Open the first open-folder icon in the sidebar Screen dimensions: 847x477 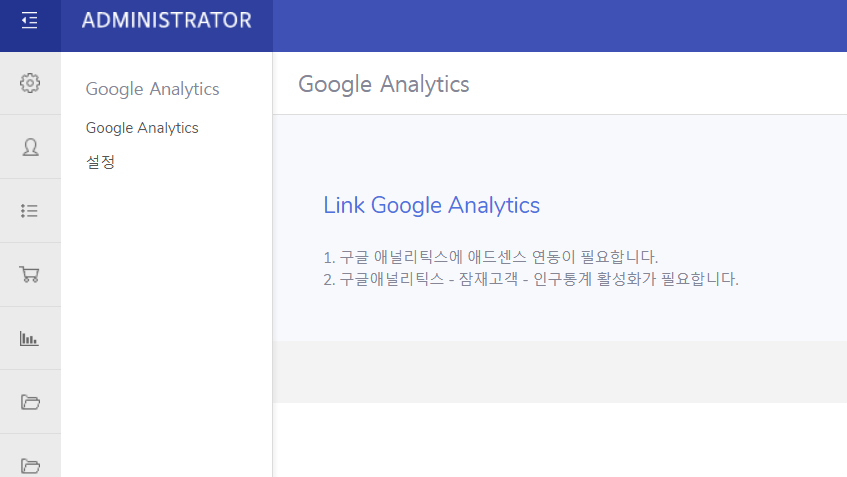[x=30, y=402]
